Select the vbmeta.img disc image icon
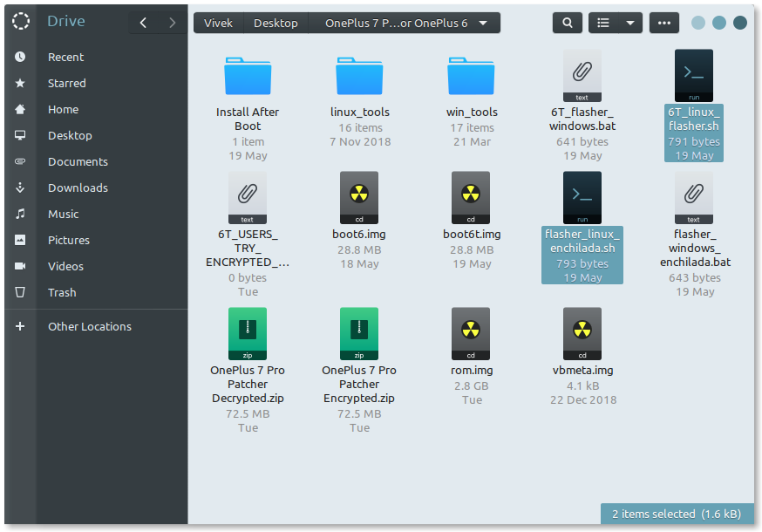The width and height of the screenshot is (762, 532). [582, 334]
